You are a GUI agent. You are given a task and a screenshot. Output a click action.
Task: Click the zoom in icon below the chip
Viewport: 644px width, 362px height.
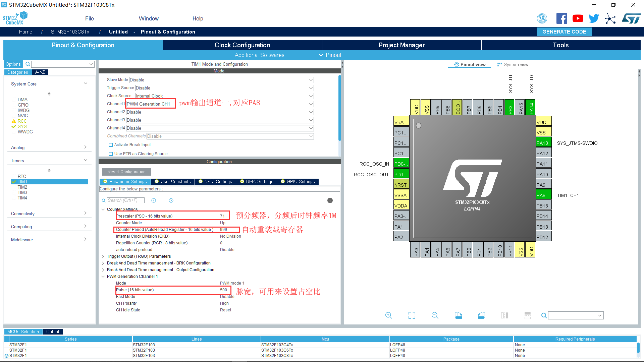tap(388, 315)
